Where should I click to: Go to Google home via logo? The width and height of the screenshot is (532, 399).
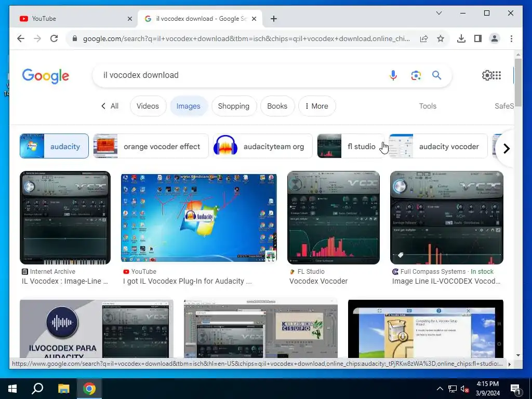(46, 76)
